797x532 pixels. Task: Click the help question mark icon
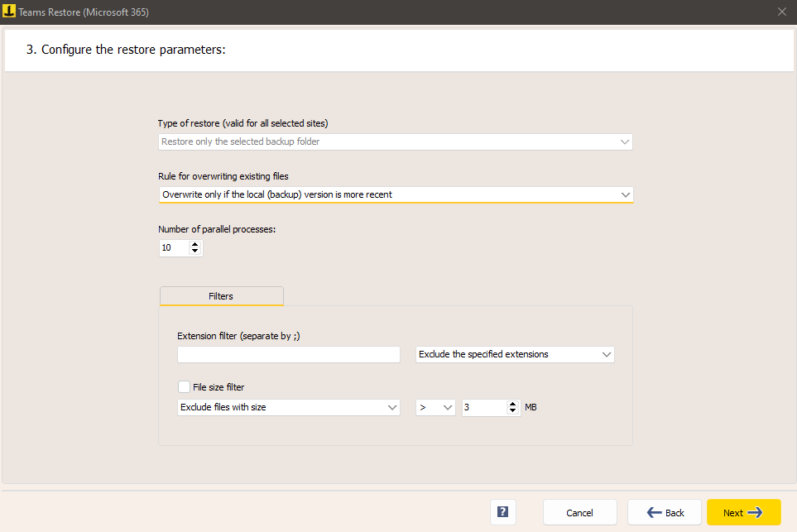pos(502,512)
